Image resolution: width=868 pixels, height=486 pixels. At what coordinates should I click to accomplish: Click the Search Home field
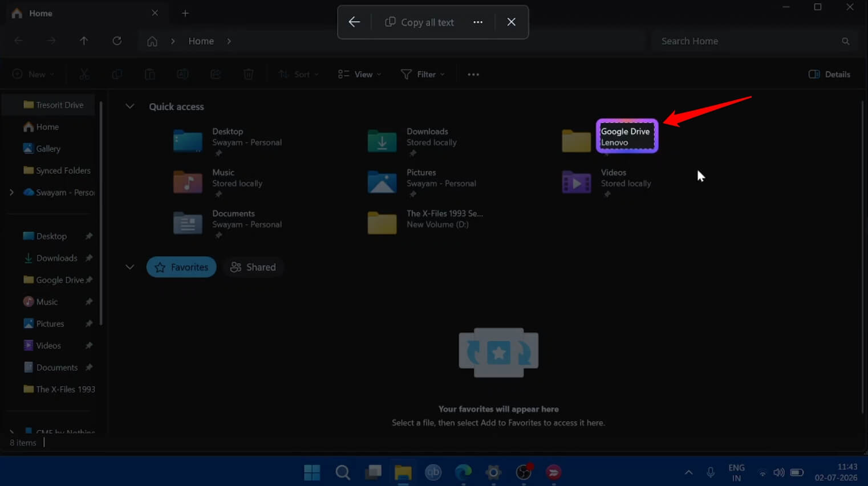(754, 41)
